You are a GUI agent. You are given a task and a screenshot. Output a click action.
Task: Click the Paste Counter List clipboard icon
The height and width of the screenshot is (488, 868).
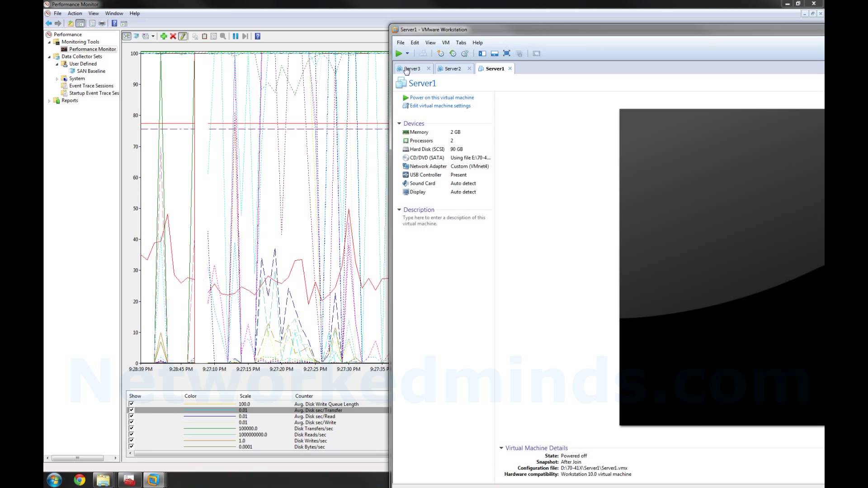pyautogui.click(x=204, y=36)
